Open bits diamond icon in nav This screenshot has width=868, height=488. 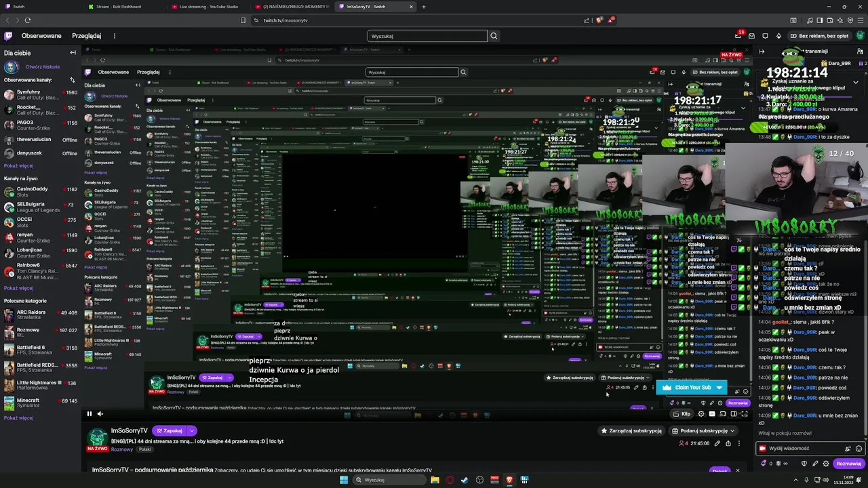[x=778, y=36]
